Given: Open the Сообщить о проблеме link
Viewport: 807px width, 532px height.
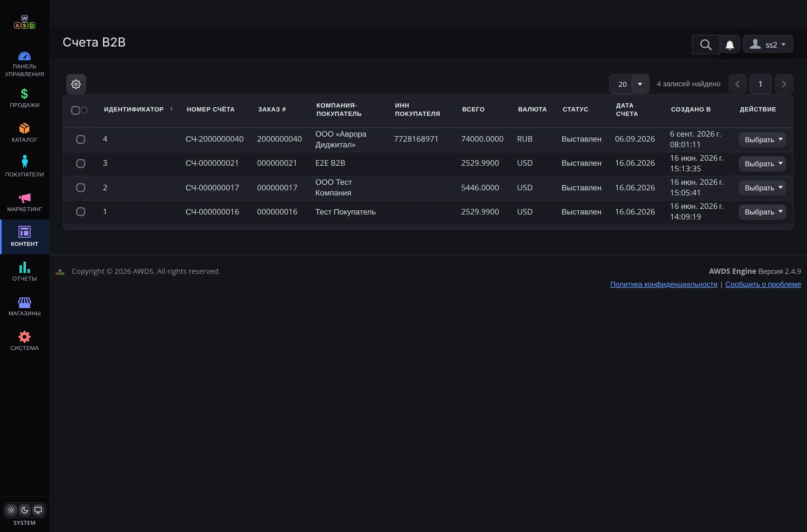Looking at the screenshot, I should [763, 284].
